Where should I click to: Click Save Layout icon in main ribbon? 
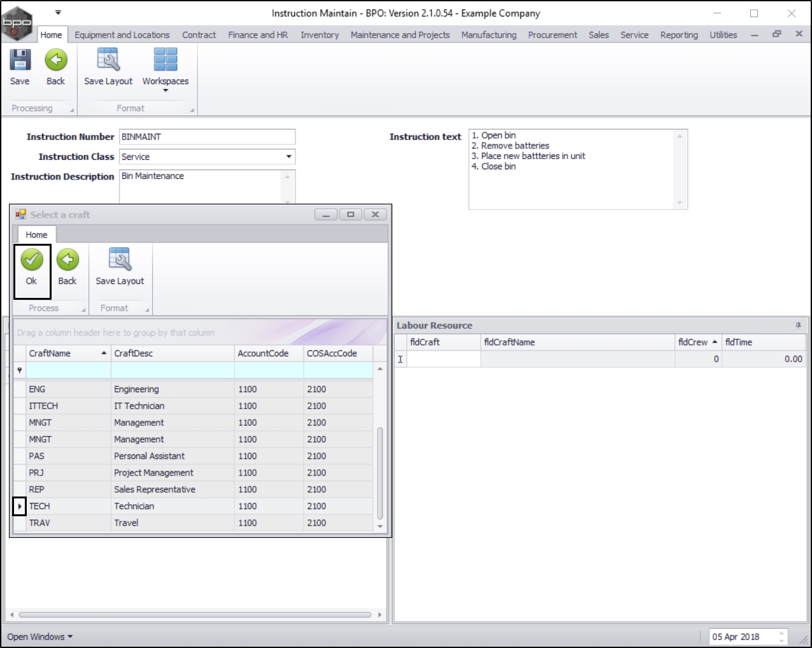108,60
